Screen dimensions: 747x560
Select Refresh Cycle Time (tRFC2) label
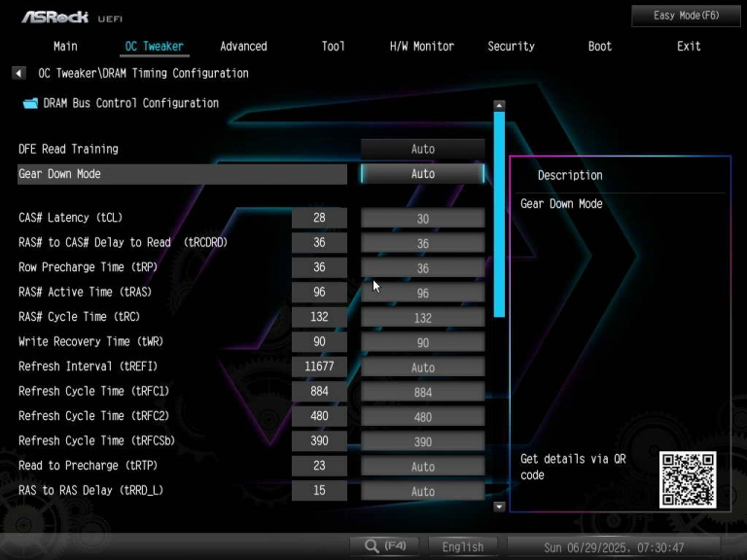click(93, 416)
